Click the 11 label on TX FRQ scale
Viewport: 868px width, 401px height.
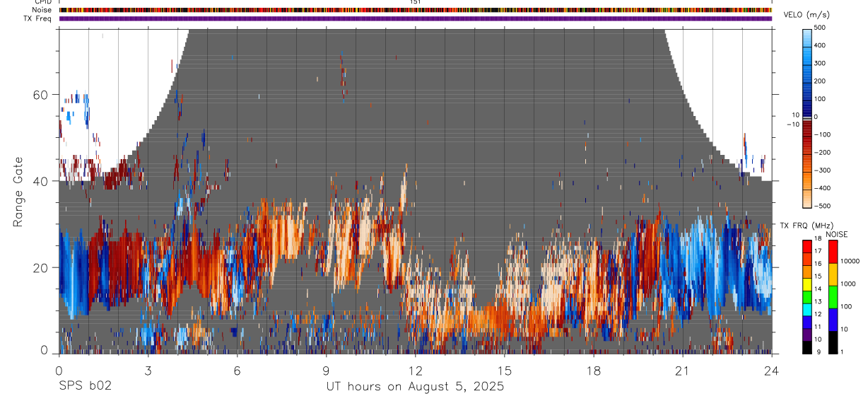tap(819, 327)
